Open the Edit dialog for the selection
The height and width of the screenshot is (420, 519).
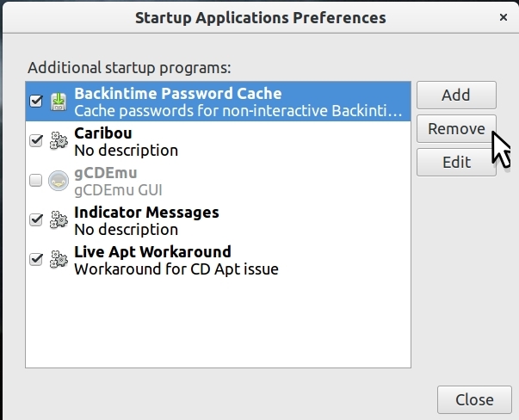point(456,162)
